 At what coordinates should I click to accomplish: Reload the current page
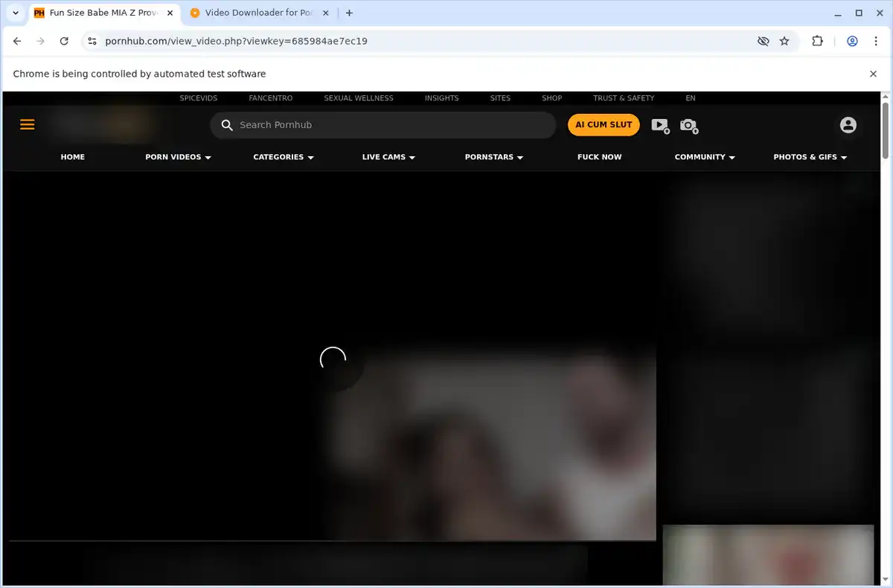tap(64, 41)
